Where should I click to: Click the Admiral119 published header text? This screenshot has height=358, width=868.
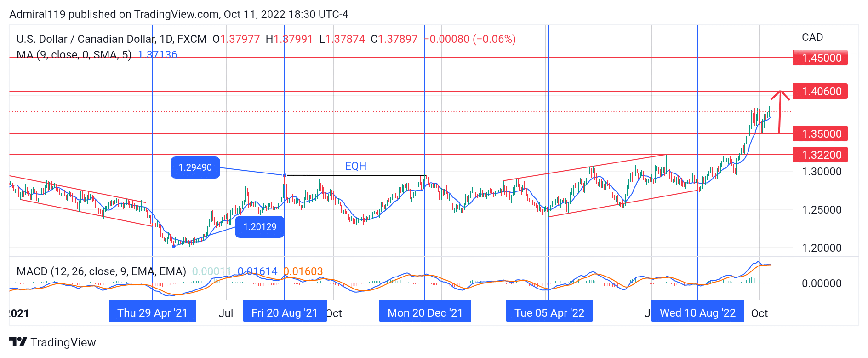(x=179, y=14)
